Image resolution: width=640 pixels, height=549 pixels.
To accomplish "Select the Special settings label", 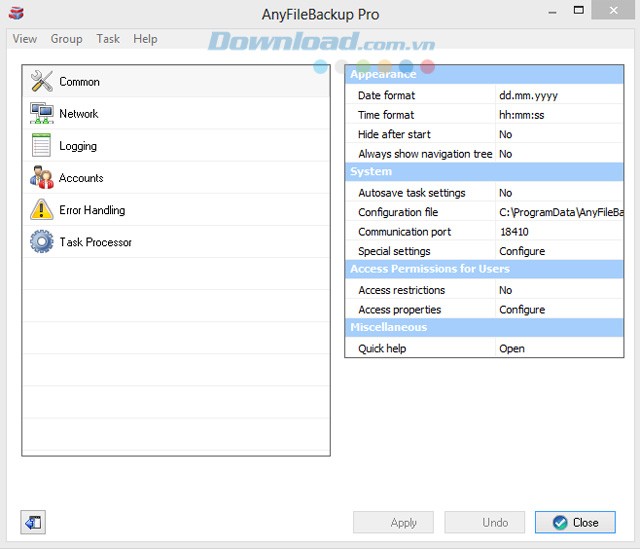I will [394, 251].
